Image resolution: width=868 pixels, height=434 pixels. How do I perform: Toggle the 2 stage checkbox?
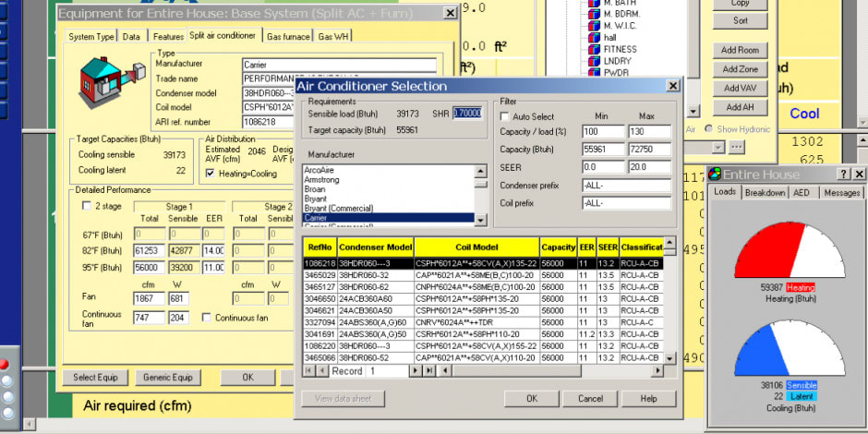[87, 207]
